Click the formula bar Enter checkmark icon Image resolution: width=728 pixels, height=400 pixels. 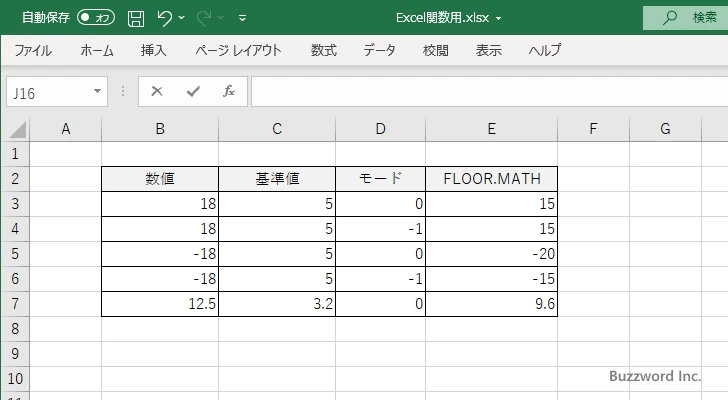192,91
